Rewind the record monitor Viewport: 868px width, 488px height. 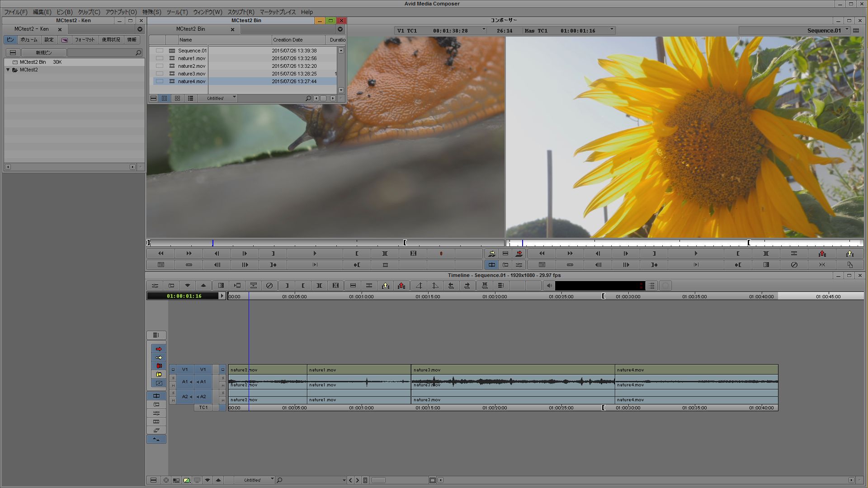point(542,253)
